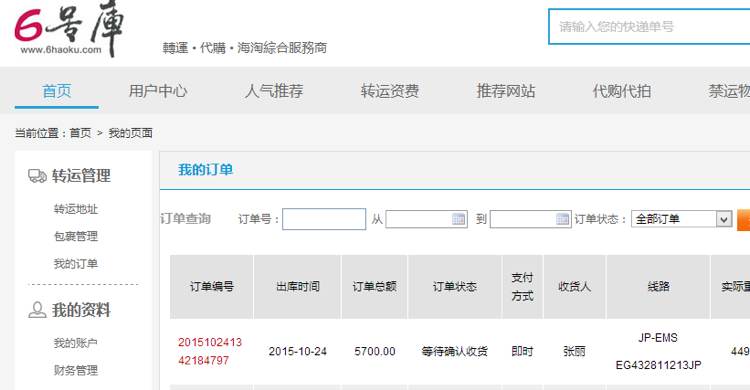The height and width of the screenshot is (390, 750).
Task: Click the 2015-10-24 date cell
Action: [298, 352]
